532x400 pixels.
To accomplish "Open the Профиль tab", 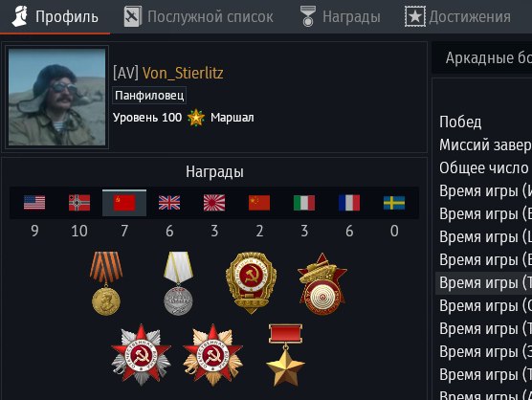I will pyautogui.click(x=55, y=16).
